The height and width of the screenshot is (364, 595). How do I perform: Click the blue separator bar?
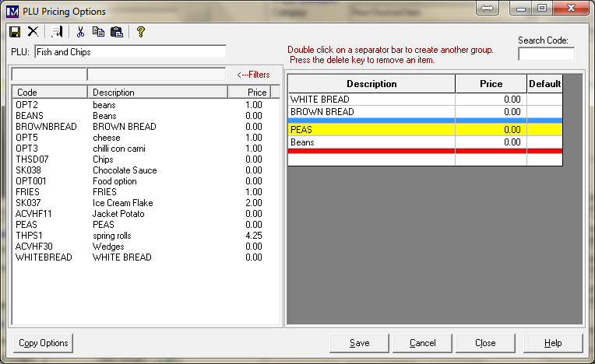pyautogui.click(x=425, y=121)
